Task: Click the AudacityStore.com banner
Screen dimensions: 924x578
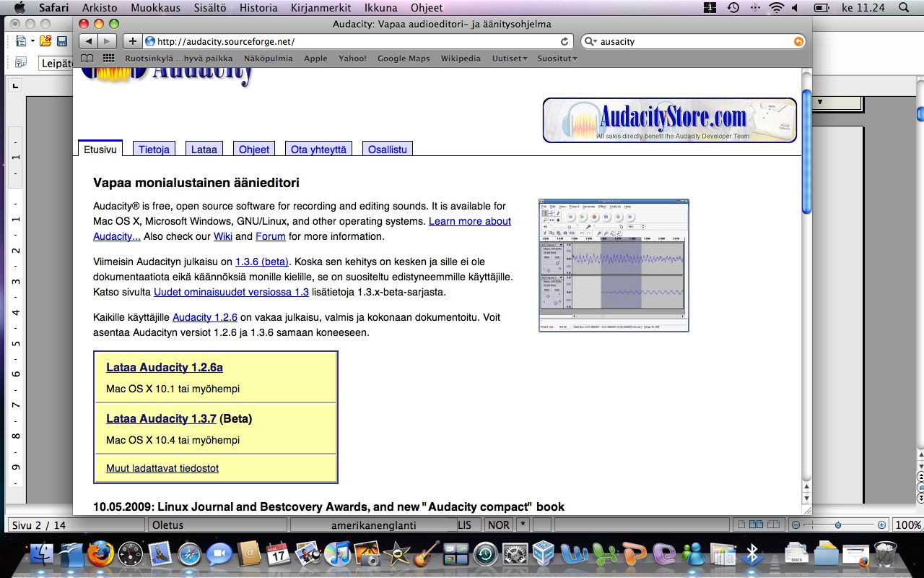Action: (670, 120)
